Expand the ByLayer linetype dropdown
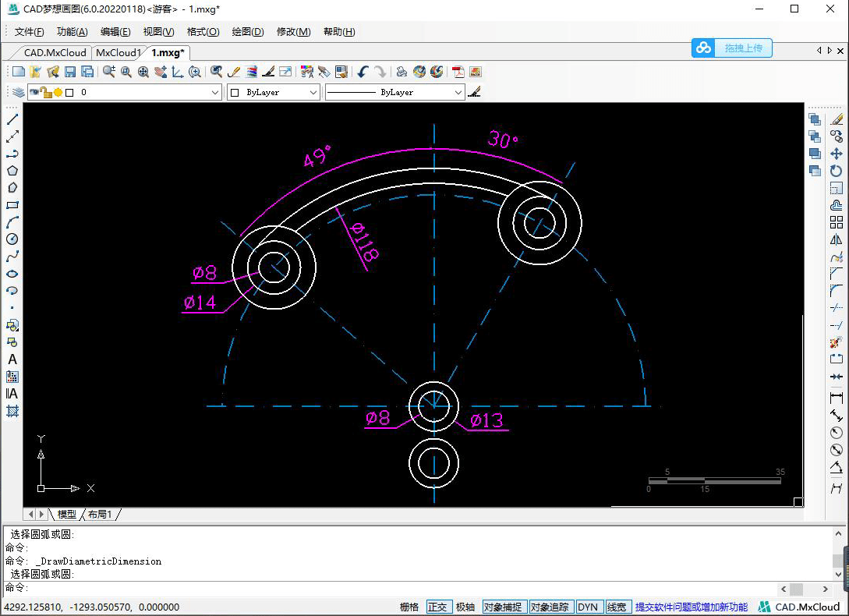Image resolution: width=849 pixels, height=616 pixels. tap(458, 92)
